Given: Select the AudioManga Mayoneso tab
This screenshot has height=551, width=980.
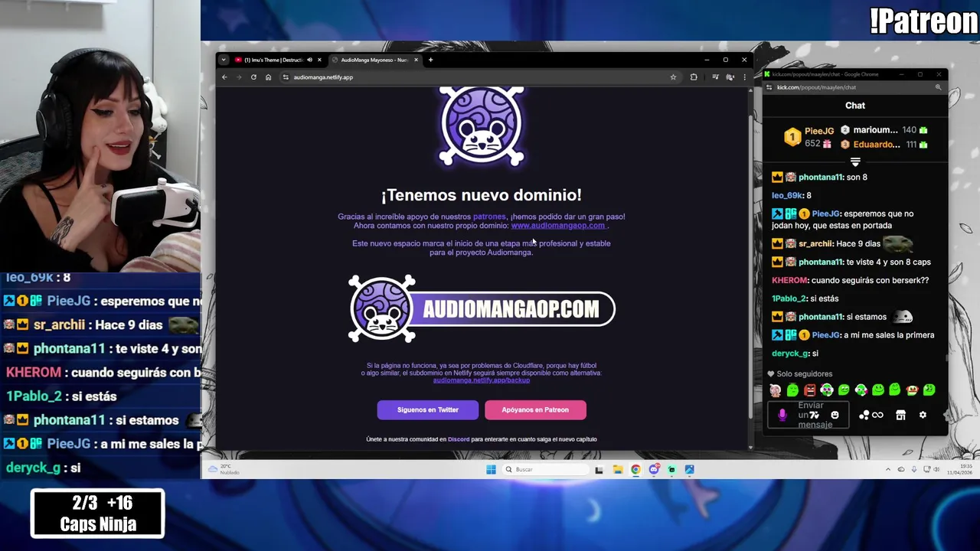Looking at the screenshot, I should tap(374, 60).
